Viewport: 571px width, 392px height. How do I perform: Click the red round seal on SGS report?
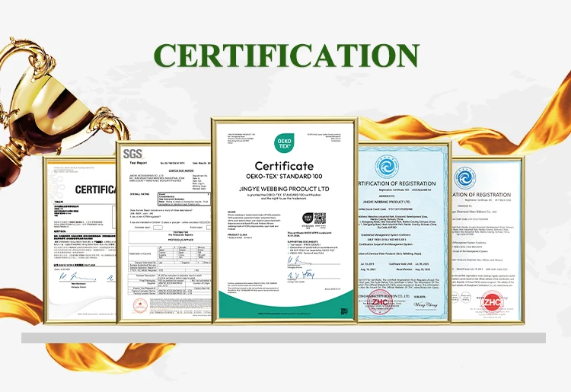coord(140,305)
